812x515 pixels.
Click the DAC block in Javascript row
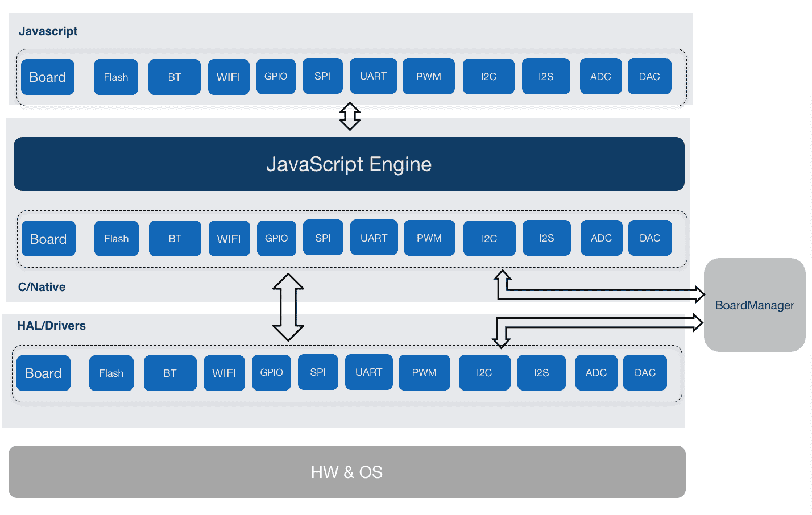[x=649, y=77]
